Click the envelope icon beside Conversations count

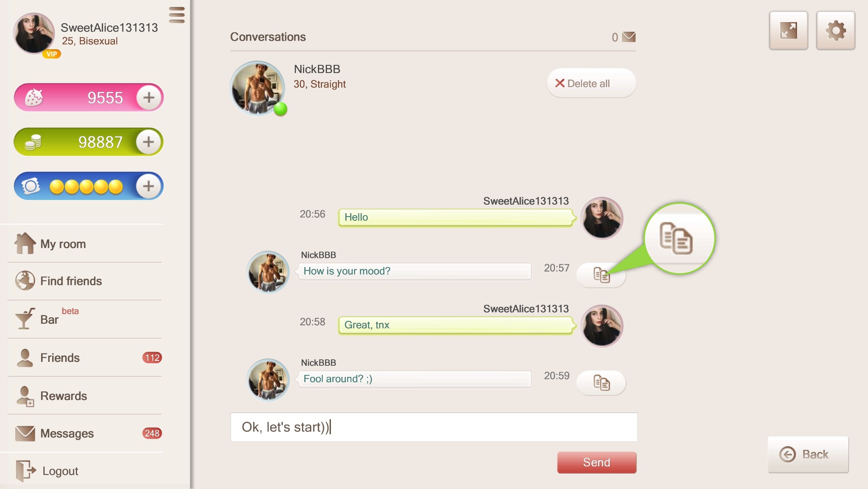coord(629,37)
